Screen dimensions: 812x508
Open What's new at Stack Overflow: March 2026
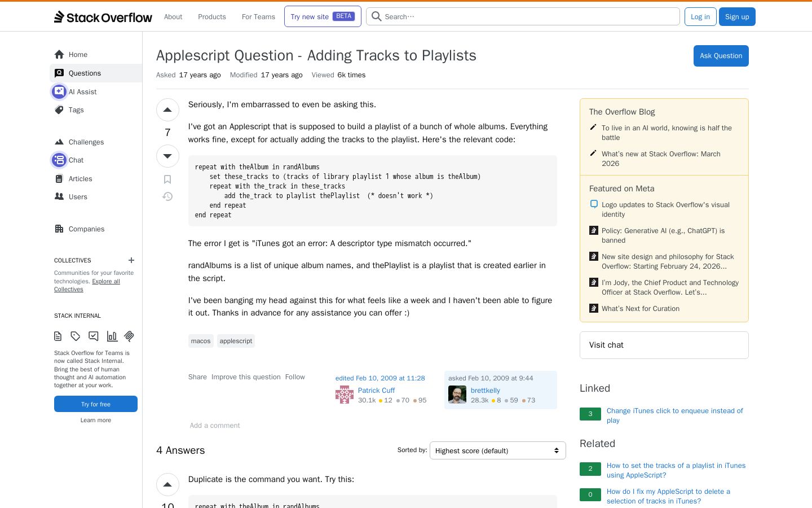661,159
